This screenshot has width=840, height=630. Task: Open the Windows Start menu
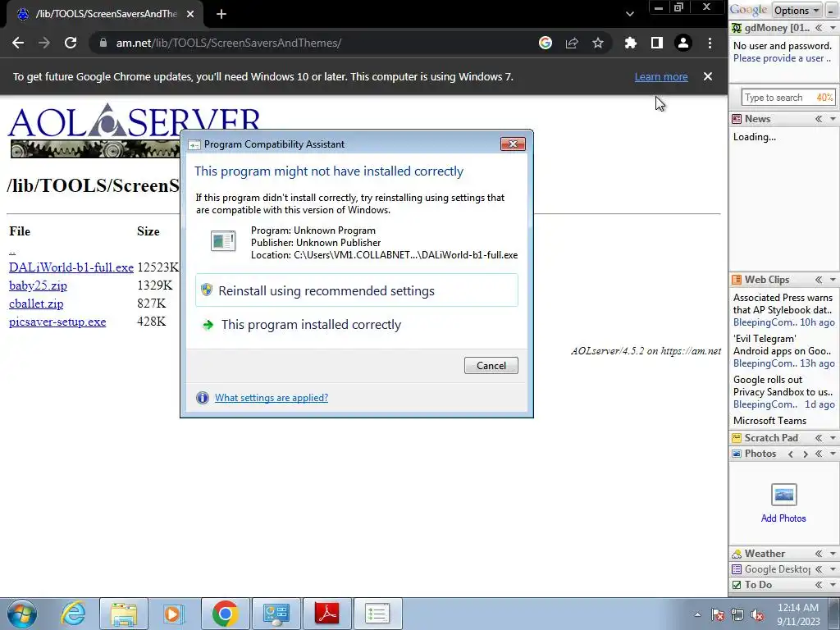pyautogui.click(x=22, y=614)
